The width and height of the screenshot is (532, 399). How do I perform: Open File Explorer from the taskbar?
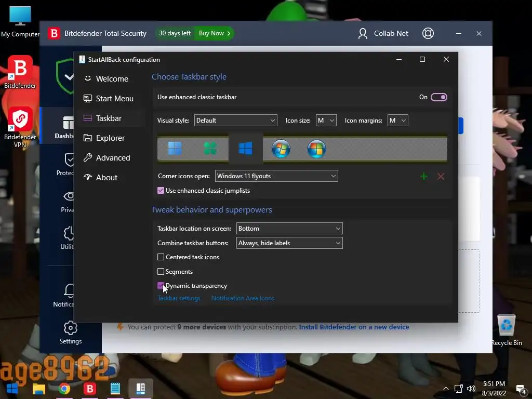point(38,389)
